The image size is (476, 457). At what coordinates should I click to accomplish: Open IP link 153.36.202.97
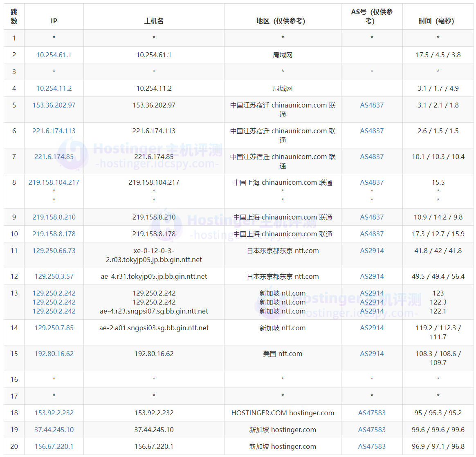54,105
